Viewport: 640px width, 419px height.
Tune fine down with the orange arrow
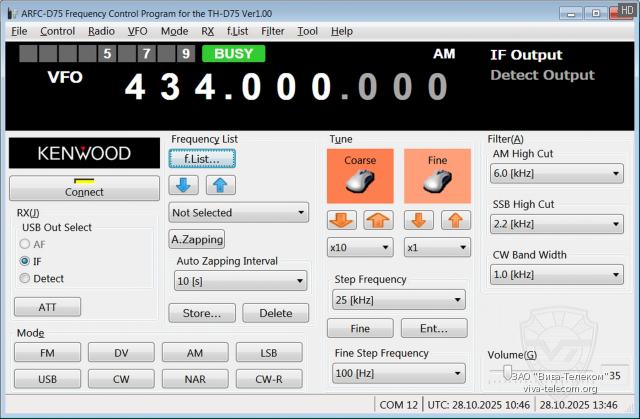point(419,220)
